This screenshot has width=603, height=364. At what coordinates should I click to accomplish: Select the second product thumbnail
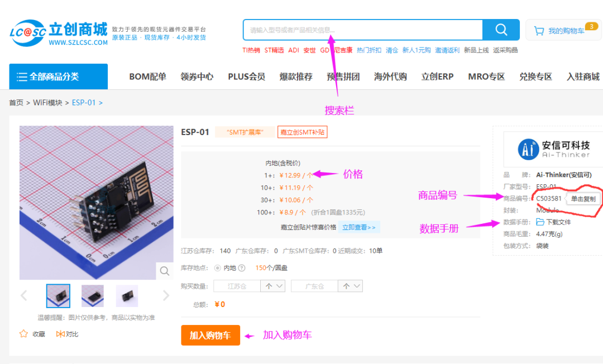93,296
